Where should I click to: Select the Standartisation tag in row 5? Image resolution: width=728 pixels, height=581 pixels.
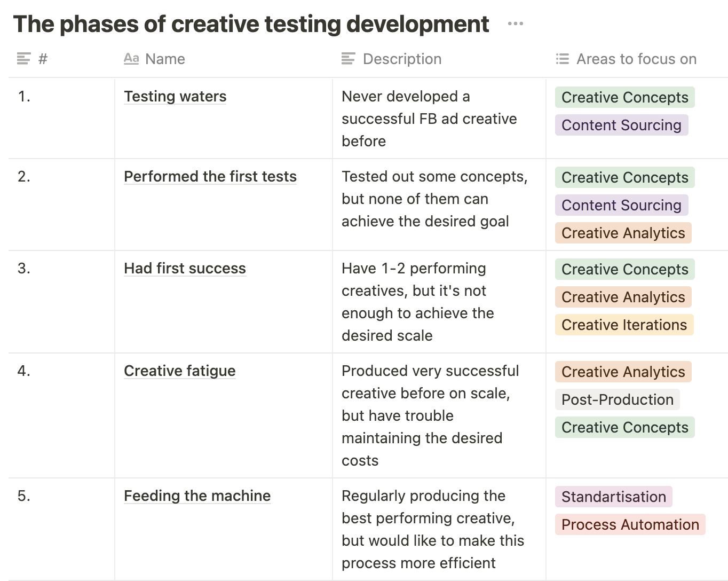point(614,497)
